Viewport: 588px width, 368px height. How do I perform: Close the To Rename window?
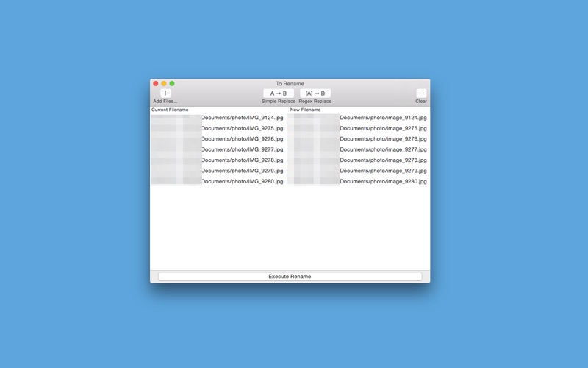pos(156,83)
